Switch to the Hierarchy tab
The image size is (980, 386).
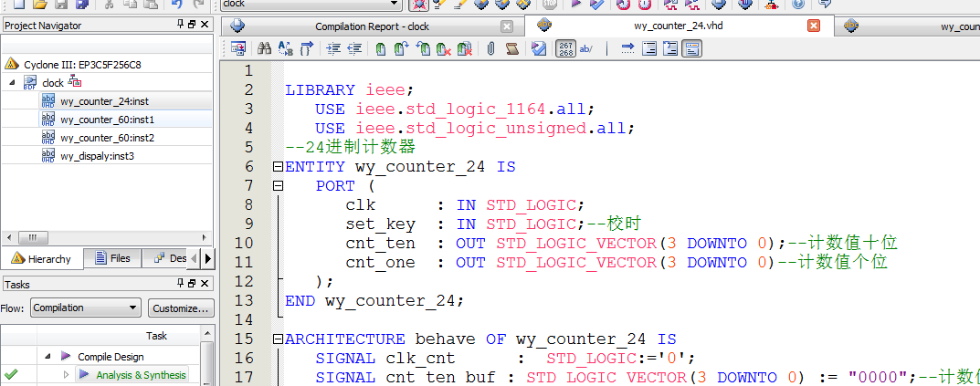(x=42, y=258)
